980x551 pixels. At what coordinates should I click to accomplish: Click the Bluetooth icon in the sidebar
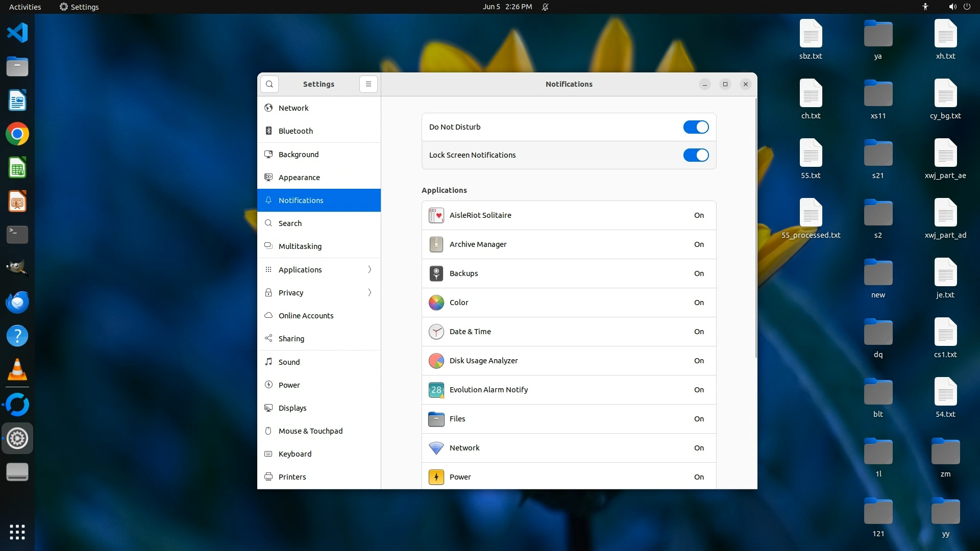(x=268, y=131)
